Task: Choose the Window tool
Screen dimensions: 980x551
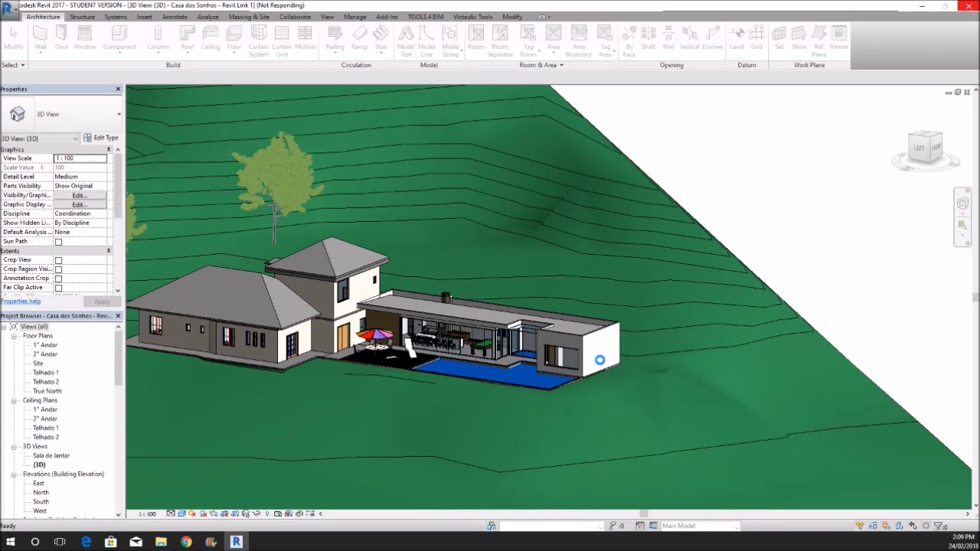Action: [x=85, y=38]
